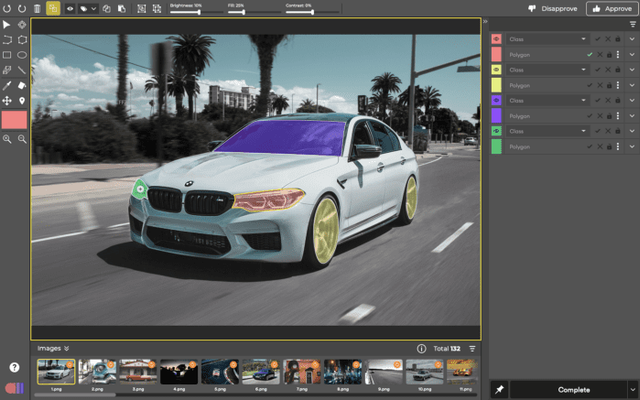Collapse right panel with double chevron
The image size is (640, 400).
tap(485, 21)
